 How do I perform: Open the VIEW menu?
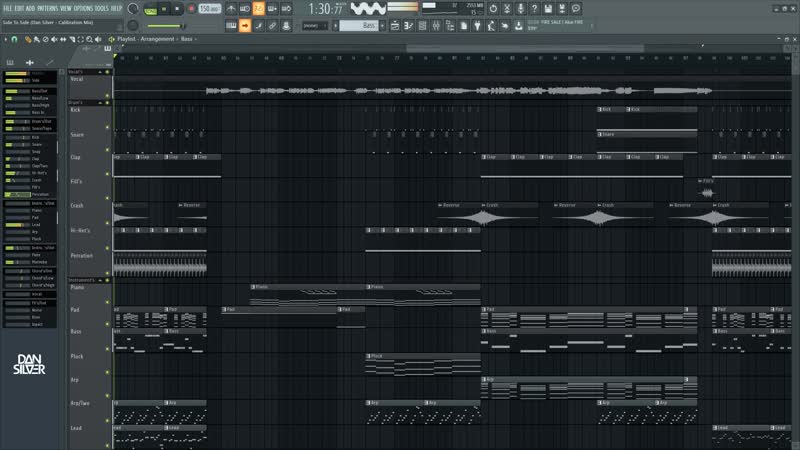click(x=65, y=8)
